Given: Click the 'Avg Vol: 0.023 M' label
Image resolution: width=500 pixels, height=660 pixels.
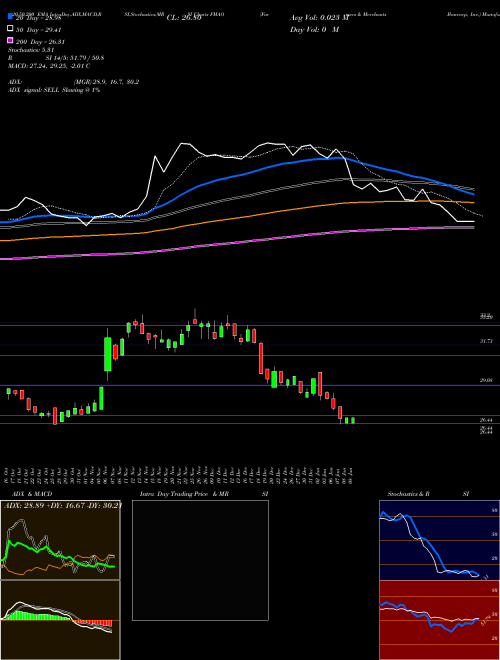Looking at the screenshot, I should point(319,18).
